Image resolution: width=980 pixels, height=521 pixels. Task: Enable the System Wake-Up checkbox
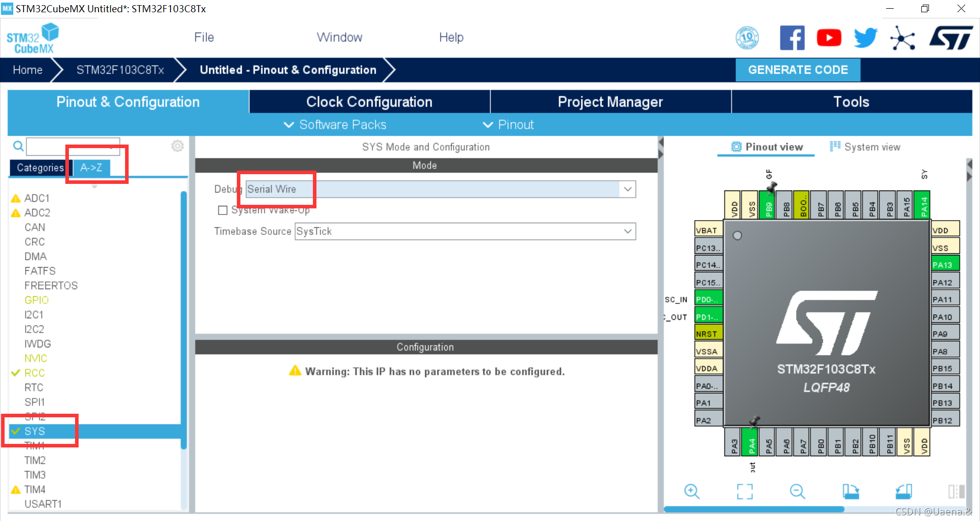click(223, 210)
